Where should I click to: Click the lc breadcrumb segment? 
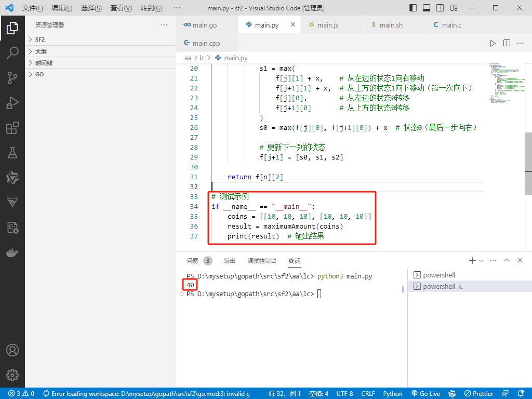point(202,58)
